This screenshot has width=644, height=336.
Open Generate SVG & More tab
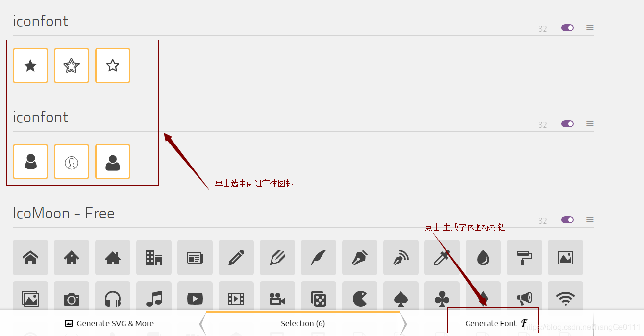coord(109,323)
